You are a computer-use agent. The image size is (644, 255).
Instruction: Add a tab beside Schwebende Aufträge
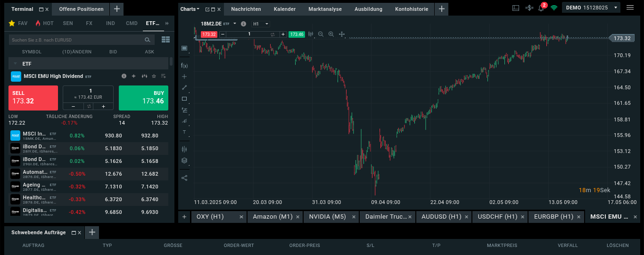92,232
